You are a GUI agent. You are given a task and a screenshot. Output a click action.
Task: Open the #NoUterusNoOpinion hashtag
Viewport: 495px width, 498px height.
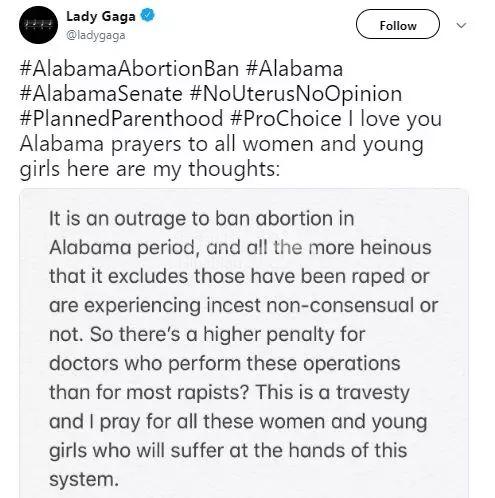[x=296, y=94]
